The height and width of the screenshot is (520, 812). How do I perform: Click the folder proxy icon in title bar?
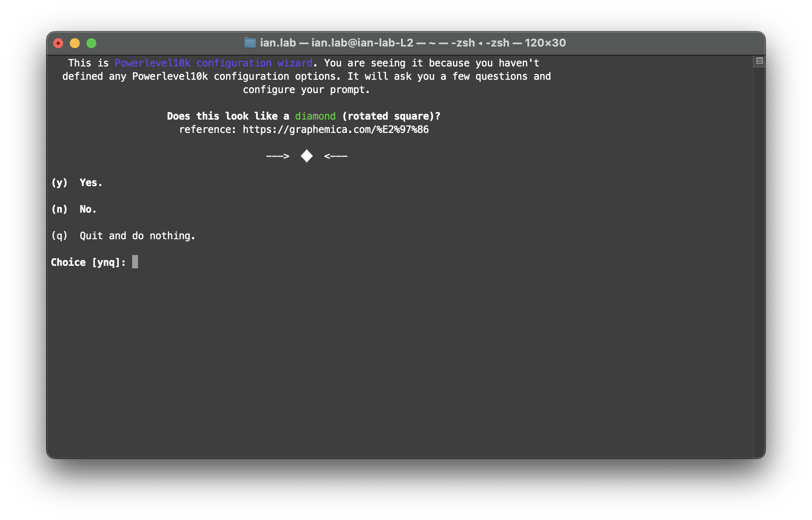250,43
